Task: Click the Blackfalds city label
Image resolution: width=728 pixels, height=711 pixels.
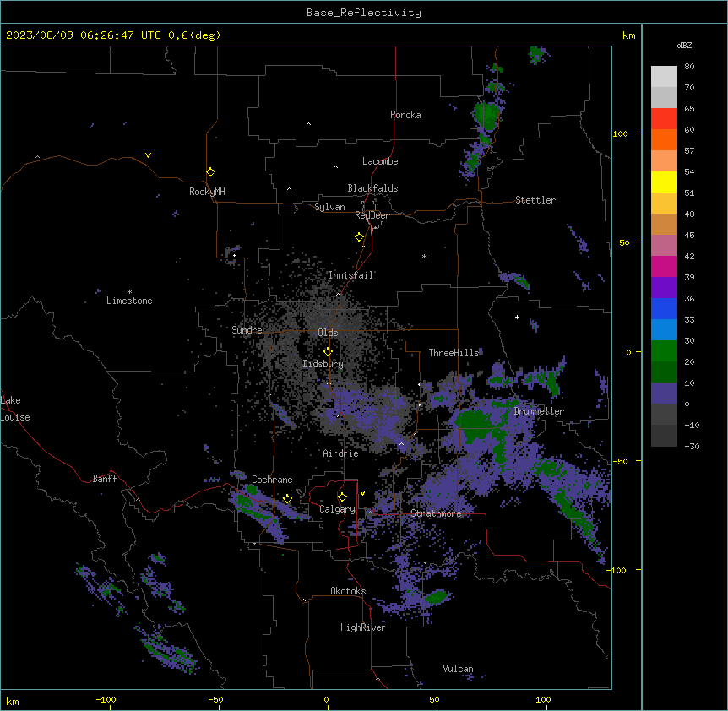Action: (x=372, y=188)
